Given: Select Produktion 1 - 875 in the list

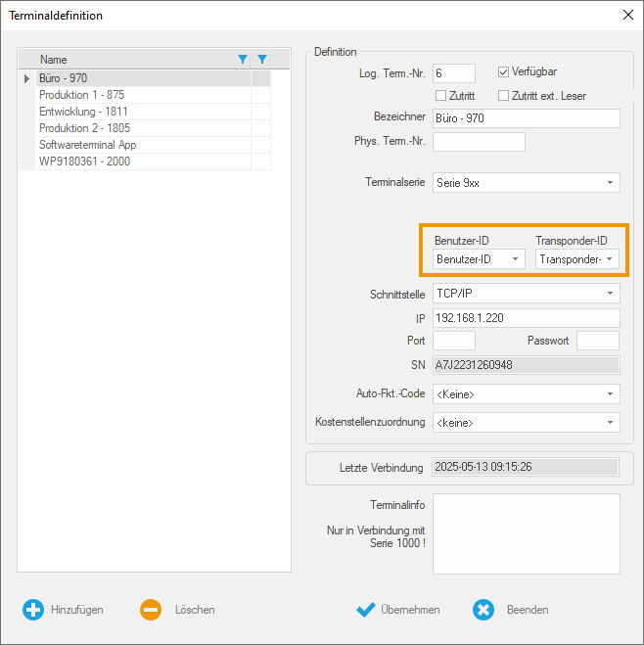Looking at the screenshot, I should 82,95.
